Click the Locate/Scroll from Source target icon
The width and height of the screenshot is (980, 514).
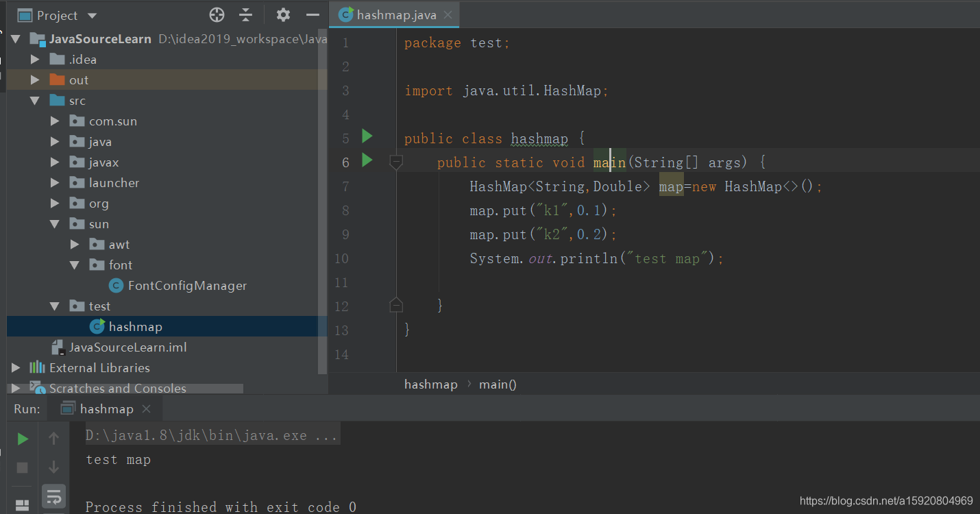point(217,15)
